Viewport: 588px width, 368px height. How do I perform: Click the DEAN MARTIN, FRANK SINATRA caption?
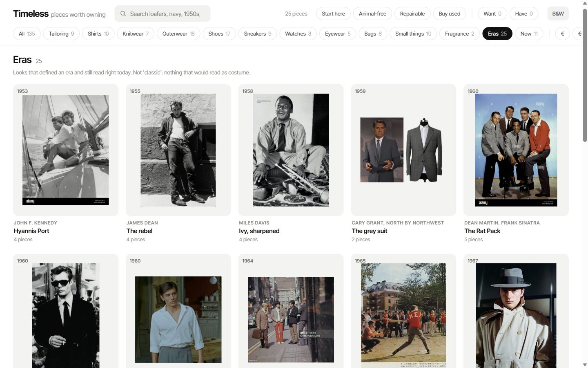coord(502,223)
